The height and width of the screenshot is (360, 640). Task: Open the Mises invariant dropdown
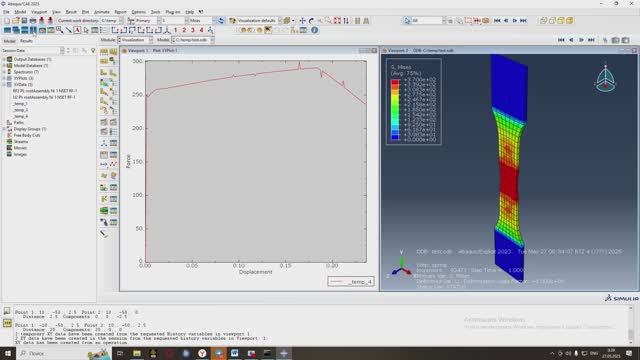(202, 20)
